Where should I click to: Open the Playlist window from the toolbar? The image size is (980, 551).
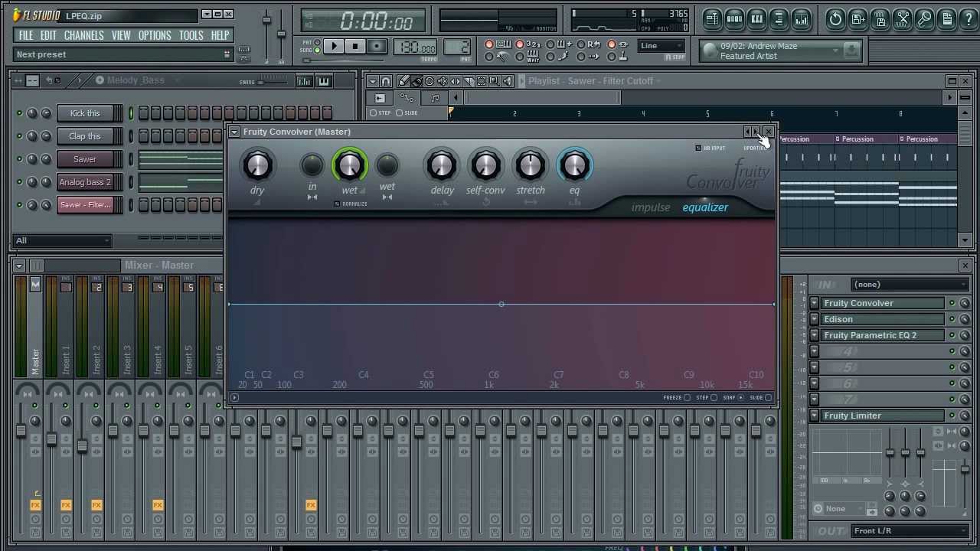(x=712, y=18)
